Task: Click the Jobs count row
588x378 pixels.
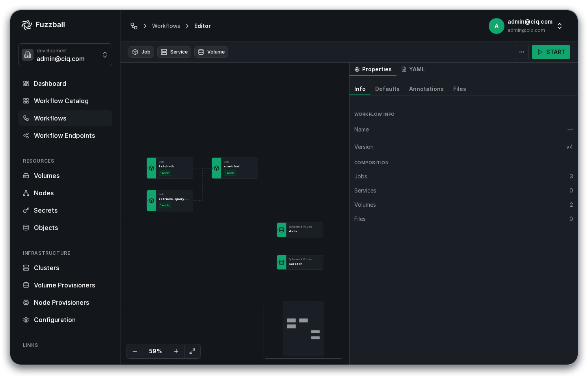Action: pos(463,176)
